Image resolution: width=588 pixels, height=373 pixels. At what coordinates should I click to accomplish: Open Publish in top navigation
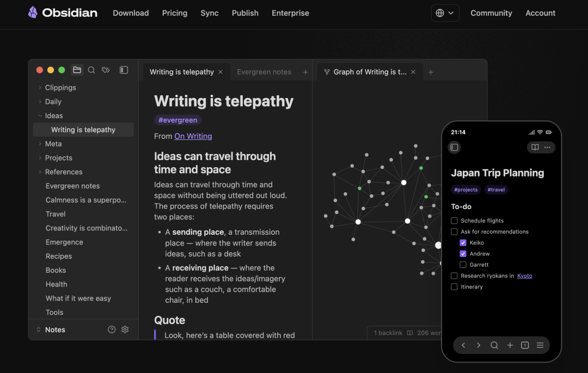click(x=245, y=13)
